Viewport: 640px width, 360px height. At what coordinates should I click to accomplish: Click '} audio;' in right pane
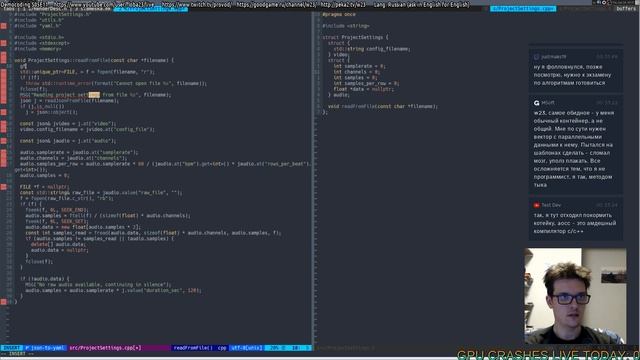[339, 95]
